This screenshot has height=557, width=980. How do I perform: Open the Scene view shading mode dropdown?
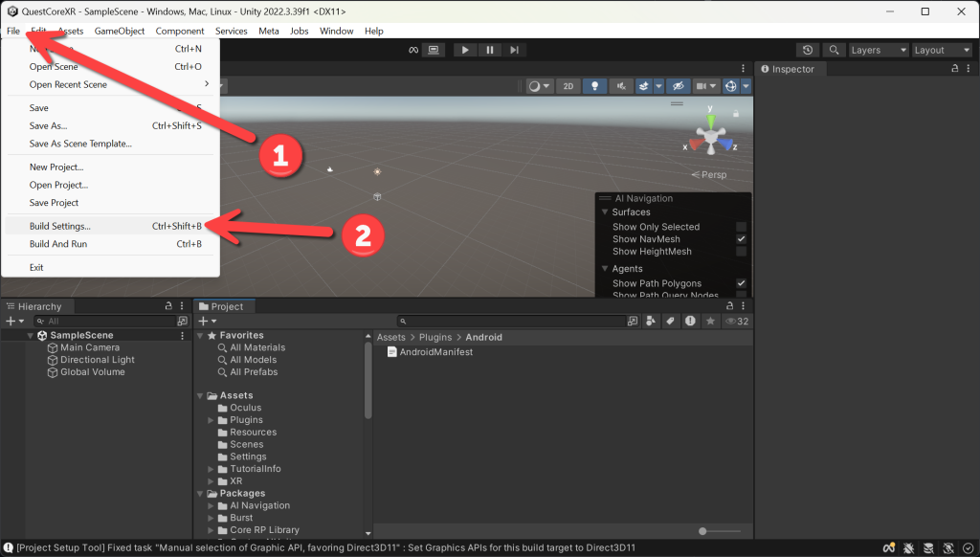(x=539, y=86)
